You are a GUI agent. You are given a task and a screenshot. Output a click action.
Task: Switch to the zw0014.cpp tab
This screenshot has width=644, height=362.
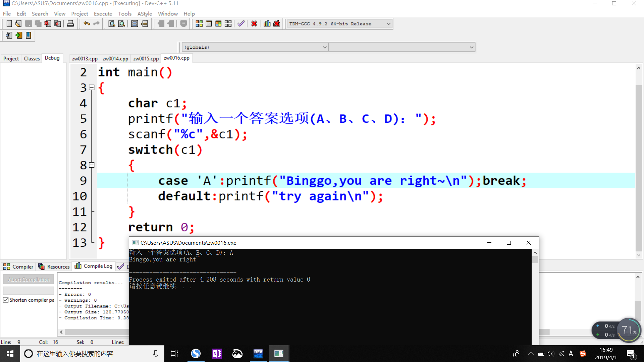coord(115,59)
